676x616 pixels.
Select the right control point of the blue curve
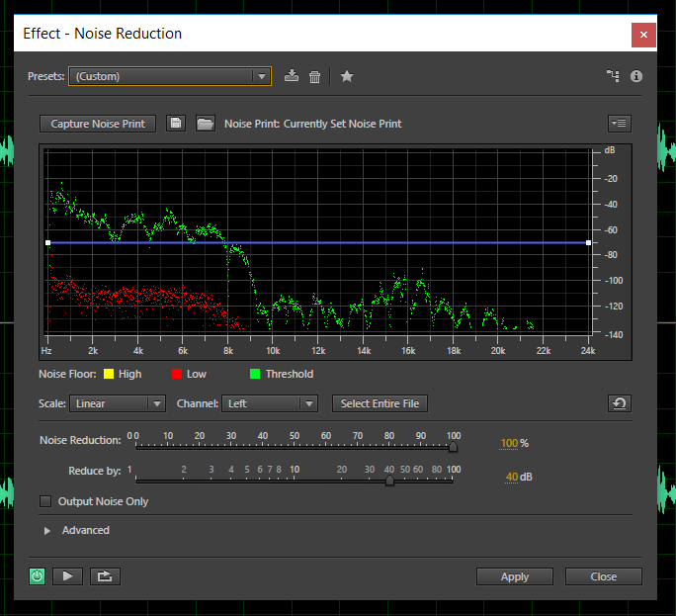588,243
